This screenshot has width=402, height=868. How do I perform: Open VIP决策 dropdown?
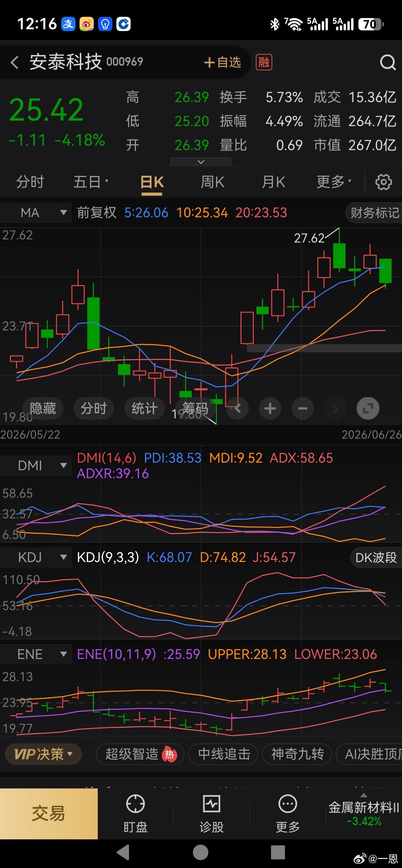tap(44, 754)
